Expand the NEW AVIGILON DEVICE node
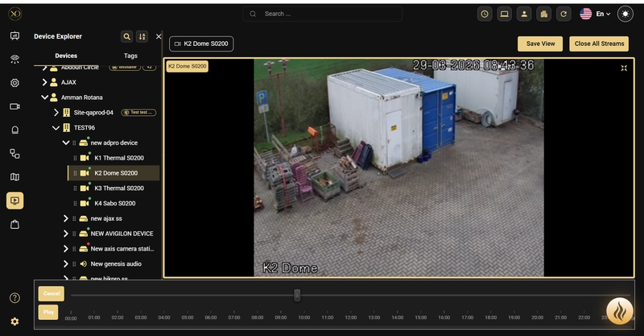644x336 pixels. coord(66,234)
